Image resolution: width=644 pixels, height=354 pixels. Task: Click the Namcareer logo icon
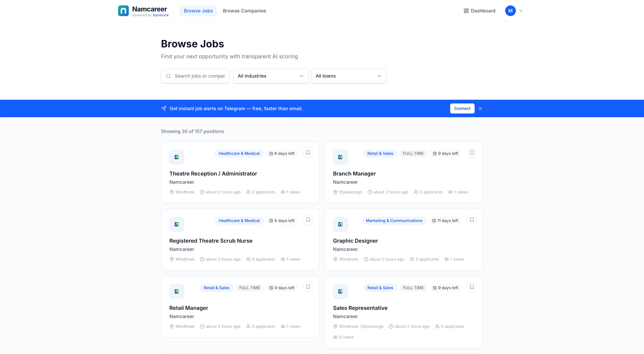[123, 11]
